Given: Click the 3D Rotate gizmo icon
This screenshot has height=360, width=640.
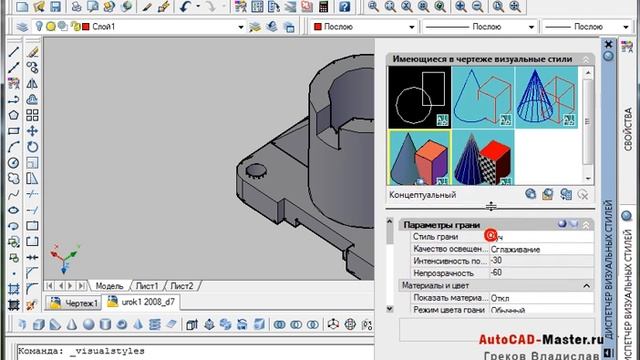Looking at the screenshot, I should 350,324.
